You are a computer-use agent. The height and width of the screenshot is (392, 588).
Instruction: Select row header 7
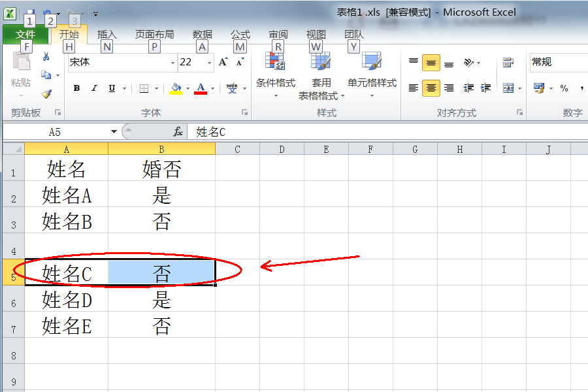[x=14, y=325]
